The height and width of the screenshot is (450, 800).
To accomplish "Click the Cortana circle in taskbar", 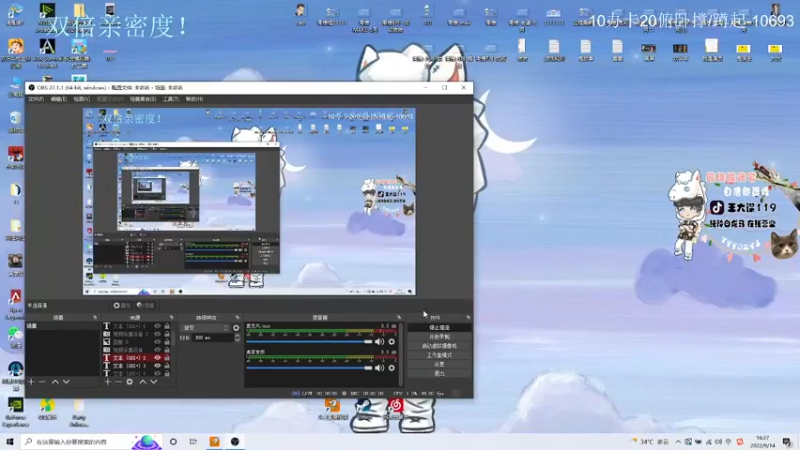I will coord(173,441).
